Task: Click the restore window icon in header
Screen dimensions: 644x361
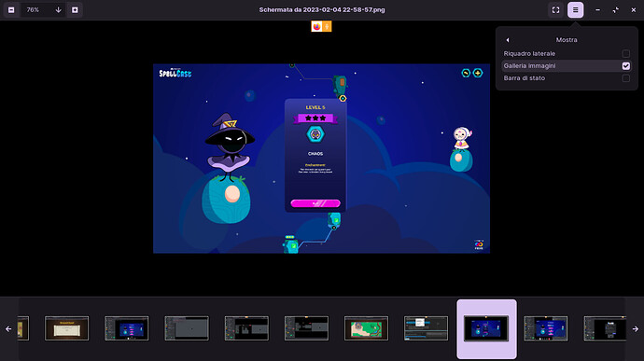Action: (616, 10)
